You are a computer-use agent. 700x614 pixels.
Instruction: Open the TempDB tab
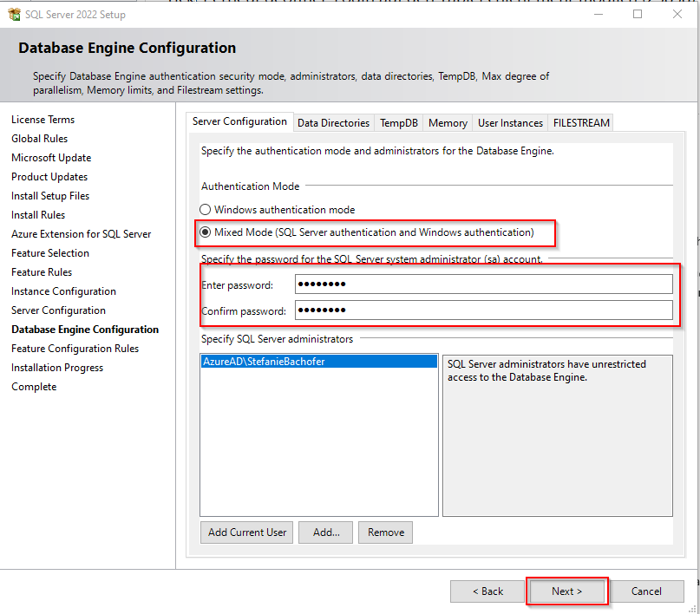[x=399, y=123]
